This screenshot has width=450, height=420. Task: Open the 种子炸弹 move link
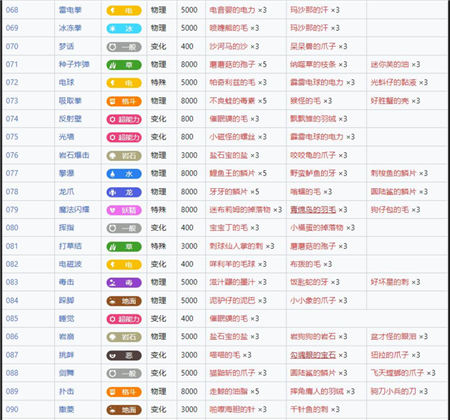coord(74,64)
